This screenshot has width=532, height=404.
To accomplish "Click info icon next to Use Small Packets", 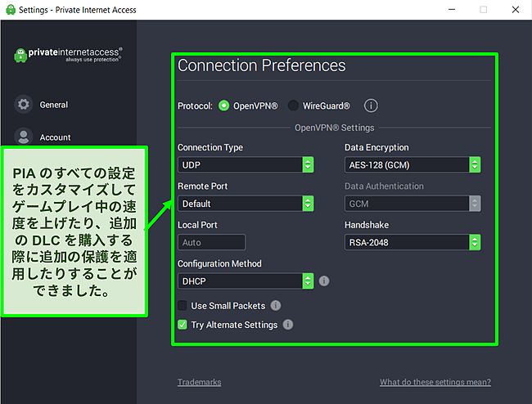I will [x=276, y=306].
